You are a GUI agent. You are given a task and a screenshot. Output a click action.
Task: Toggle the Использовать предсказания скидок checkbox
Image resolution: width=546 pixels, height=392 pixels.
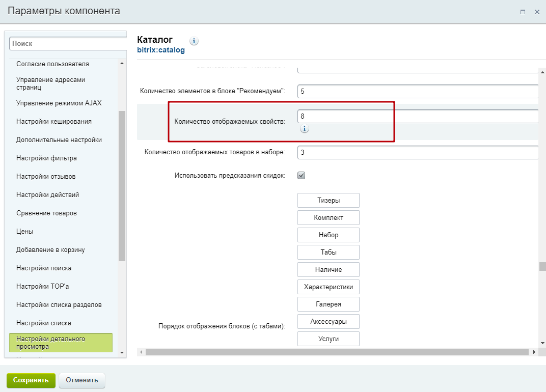[302, 176]
